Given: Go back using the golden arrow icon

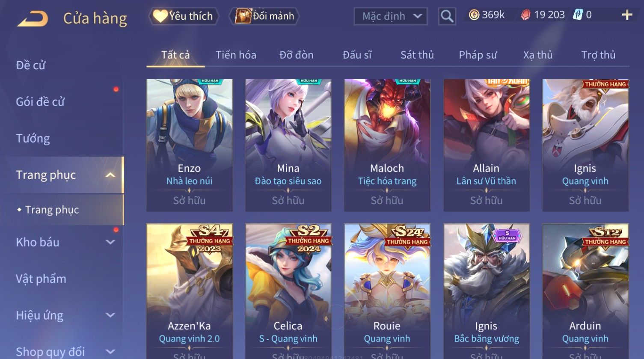Looking at the screenshot, I should click(32, 18).
